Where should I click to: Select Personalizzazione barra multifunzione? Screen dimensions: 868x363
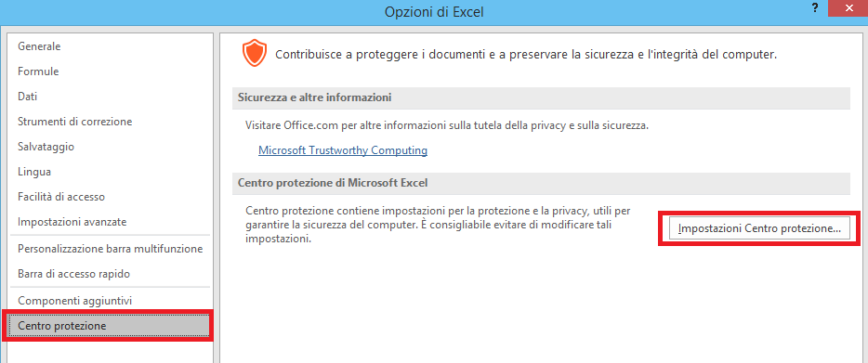(x=111, y=249)
